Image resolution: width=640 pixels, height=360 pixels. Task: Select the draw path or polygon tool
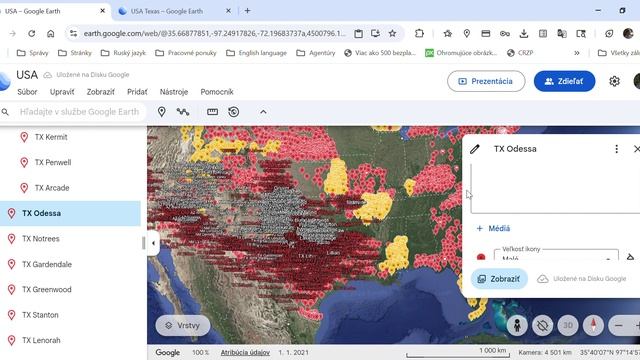click(182, 111)
